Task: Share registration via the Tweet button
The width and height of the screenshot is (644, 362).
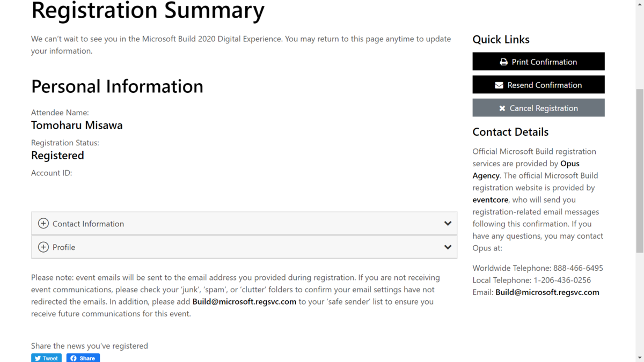Action: point(46,358)
